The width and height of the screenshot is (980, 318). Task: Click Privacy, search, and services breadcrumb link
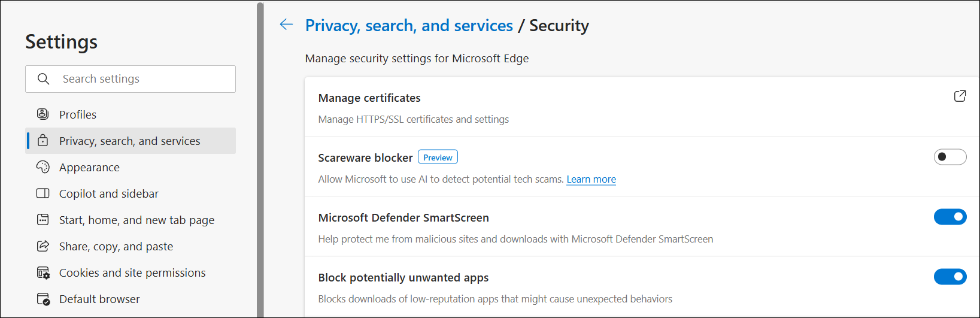tap(409, 25)
